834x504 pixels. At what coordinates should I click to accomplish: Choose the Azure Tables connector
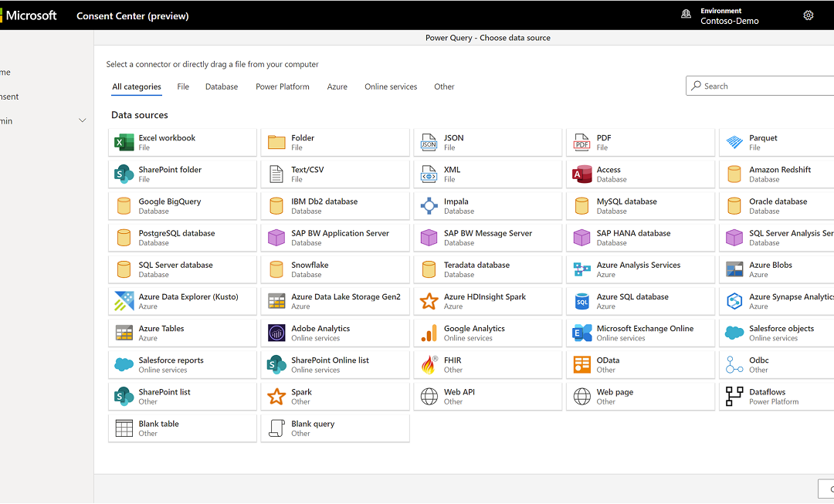point(182,333)
